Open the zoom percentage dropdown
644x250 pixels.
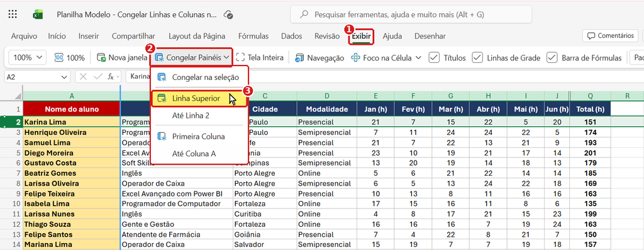[28, 57]
